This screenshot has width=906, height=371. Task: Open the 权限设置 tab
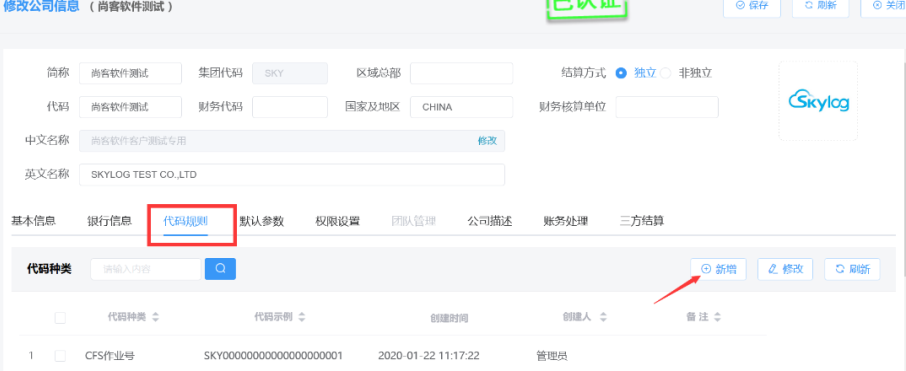(337, 221)
